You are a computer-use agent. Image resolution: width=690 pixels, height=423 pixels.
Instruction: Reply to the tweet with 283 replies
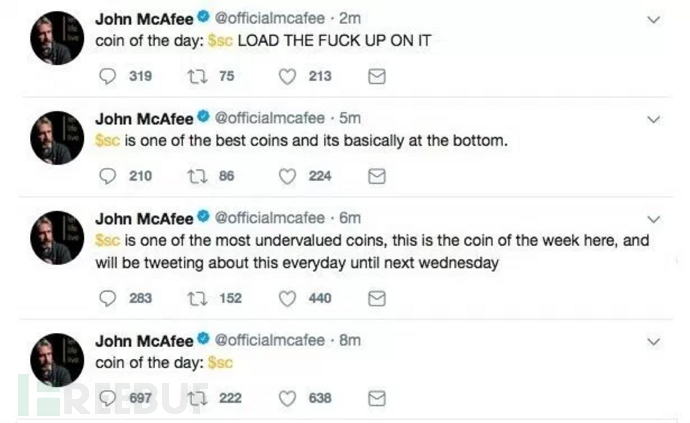pos(110,298)
